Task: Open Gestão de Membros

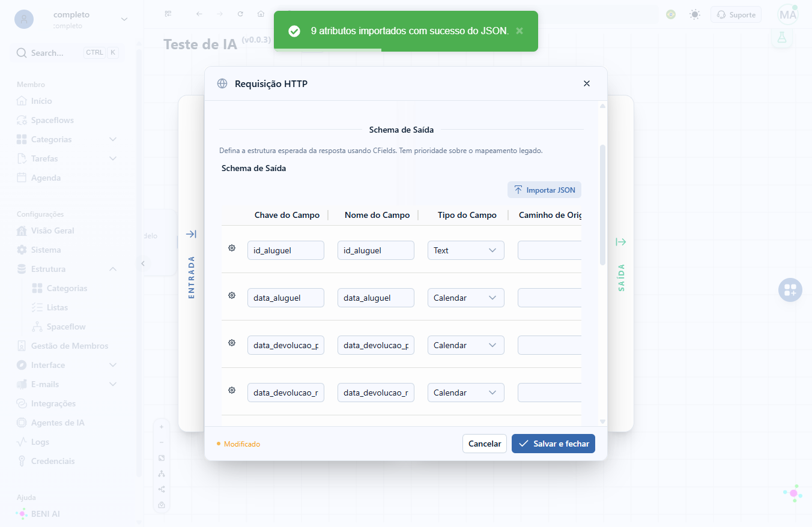Action: (x=62, y=346)
